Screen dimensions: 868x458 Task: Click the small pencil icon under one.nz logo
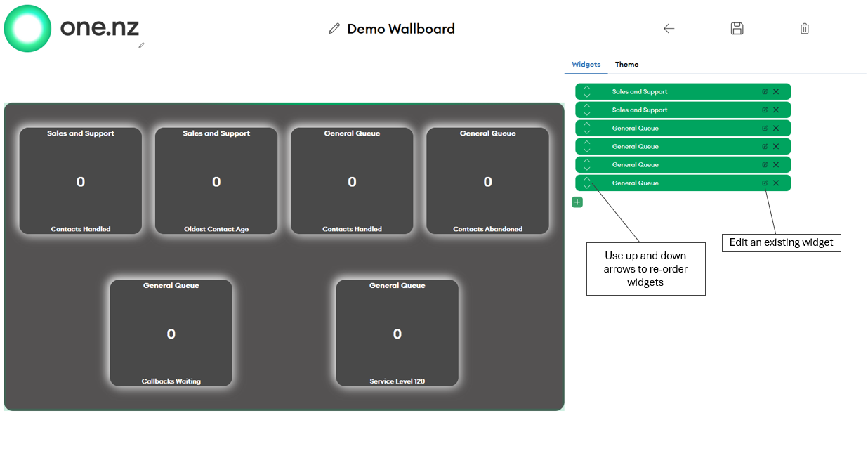pyautogui.click(x=141, y=45)
